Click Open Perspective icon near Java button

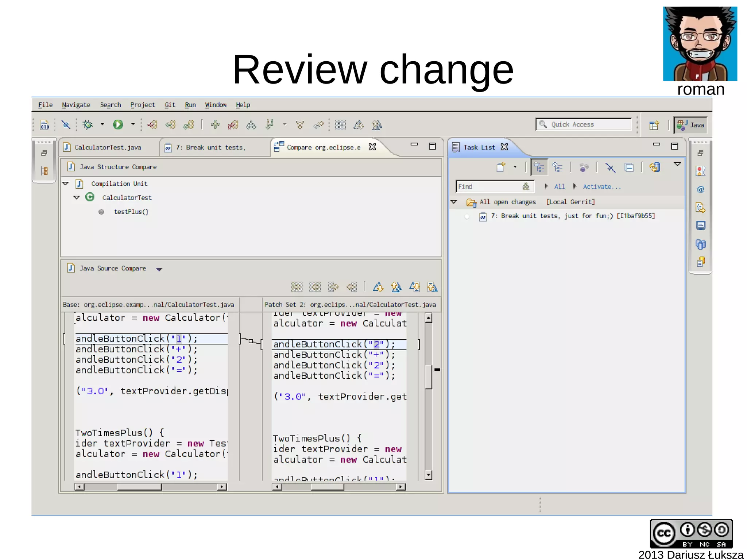(x=654, y=125)
